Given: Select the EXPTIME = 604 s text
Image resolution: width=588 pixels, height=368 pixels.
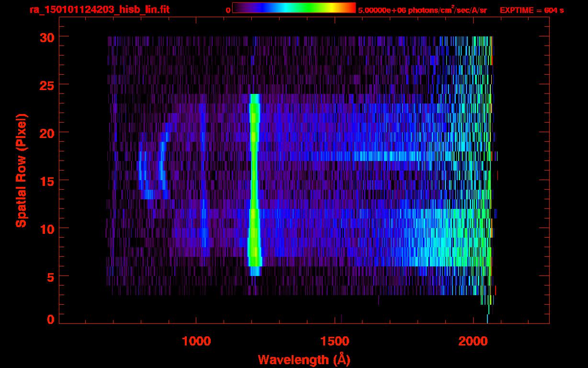Looking at the screenshot, I should click(531, 10).
